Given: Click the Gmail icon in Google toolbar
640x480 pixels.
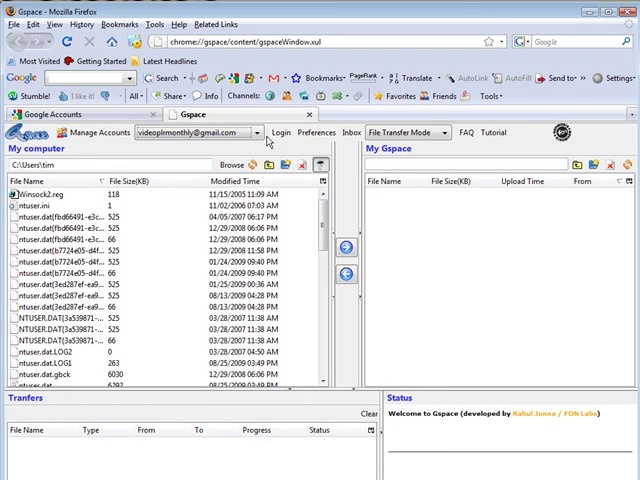Looking at the screenshot, I should (273, 78).
